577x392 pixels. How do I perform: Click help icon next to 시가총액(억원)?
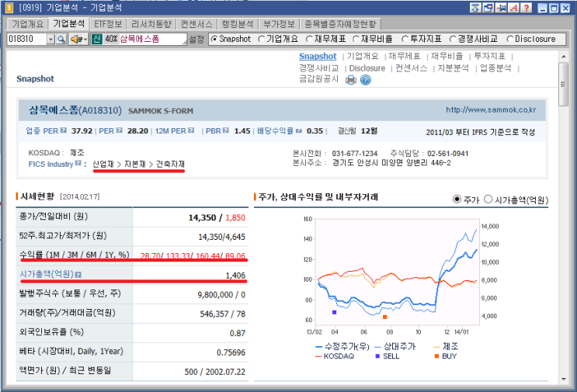click(x=78, y=274)
